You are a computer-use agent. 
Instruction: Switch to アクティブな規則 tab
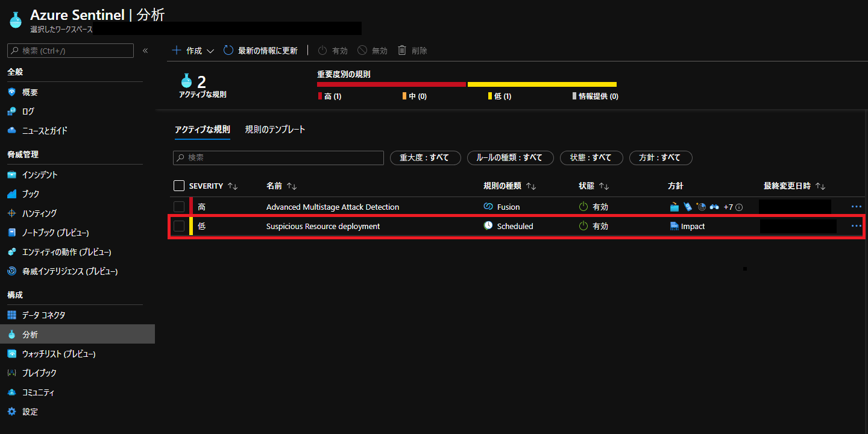203,130
